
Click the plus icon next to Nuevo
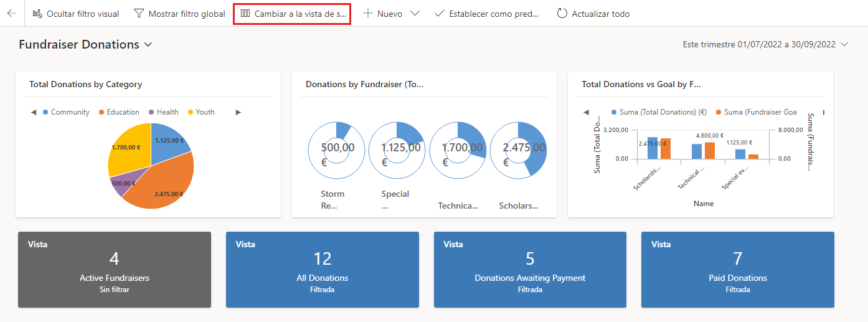368,13
